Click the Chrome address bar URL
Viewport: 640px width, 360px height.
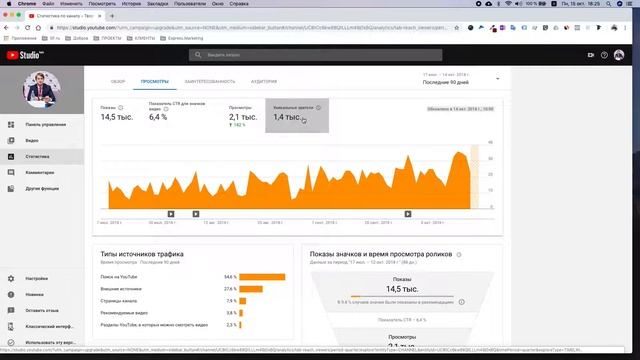pyautogui.click(x=251, y=28)
